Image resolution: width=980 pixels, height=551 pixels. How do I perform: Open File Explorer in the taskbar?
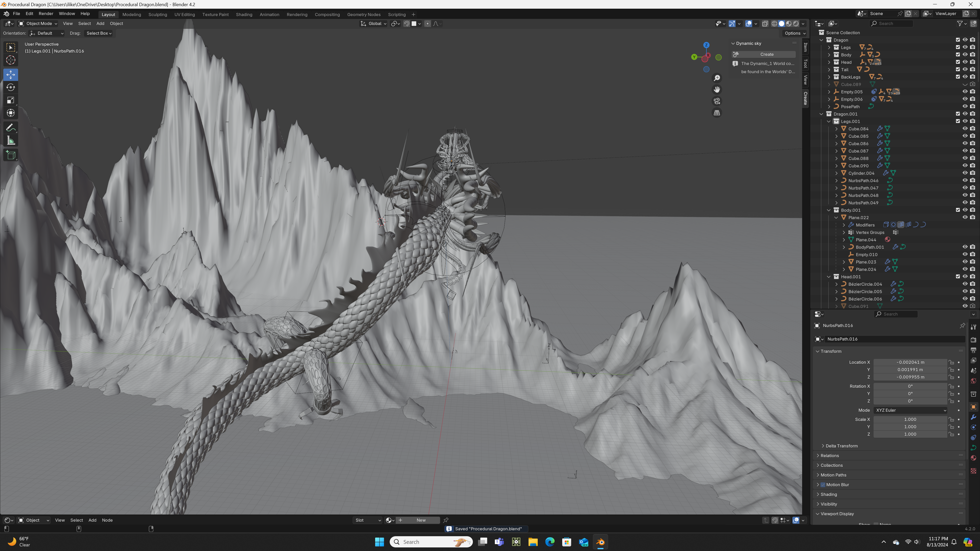click(533, 542)
